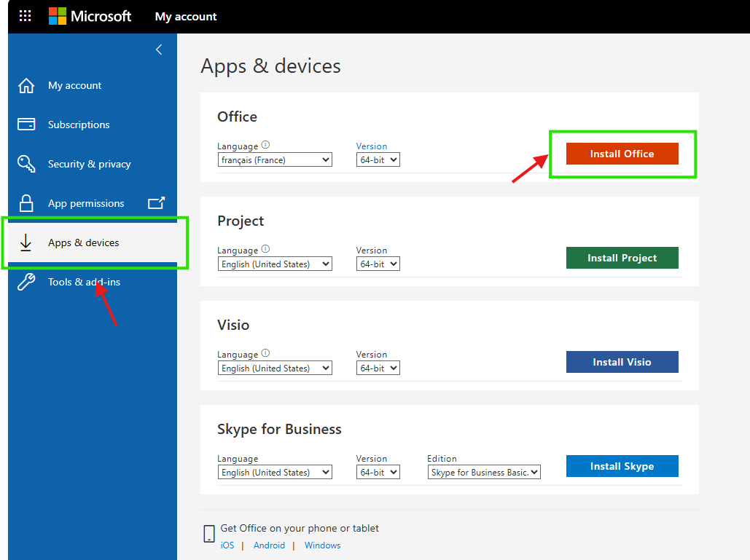Click the download arrow icon for Apps & devices
The height and width of the screenshot is (560, 750).
[x=26, y=242]
